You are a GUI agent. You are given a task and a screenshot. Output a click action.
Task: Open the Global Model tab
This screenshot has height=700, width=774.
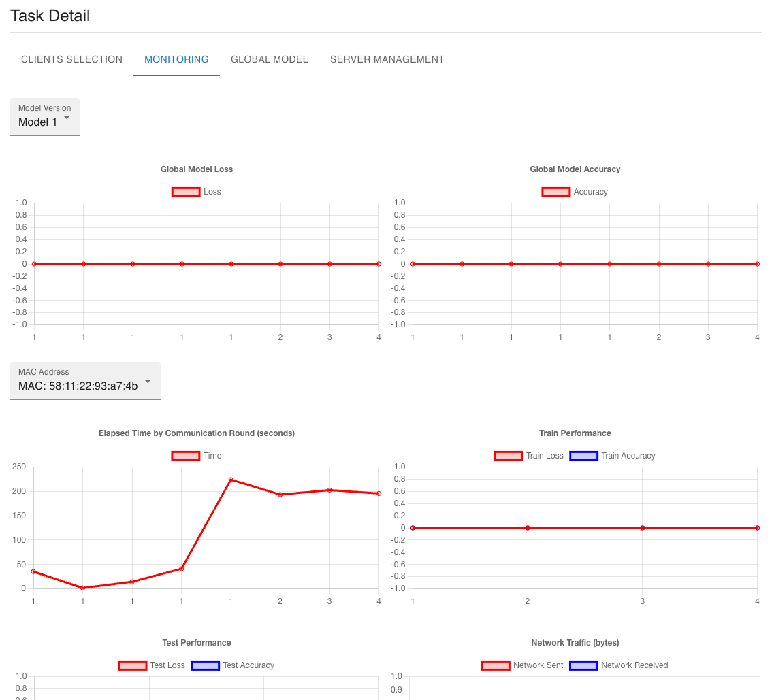(x=269, y=59)
